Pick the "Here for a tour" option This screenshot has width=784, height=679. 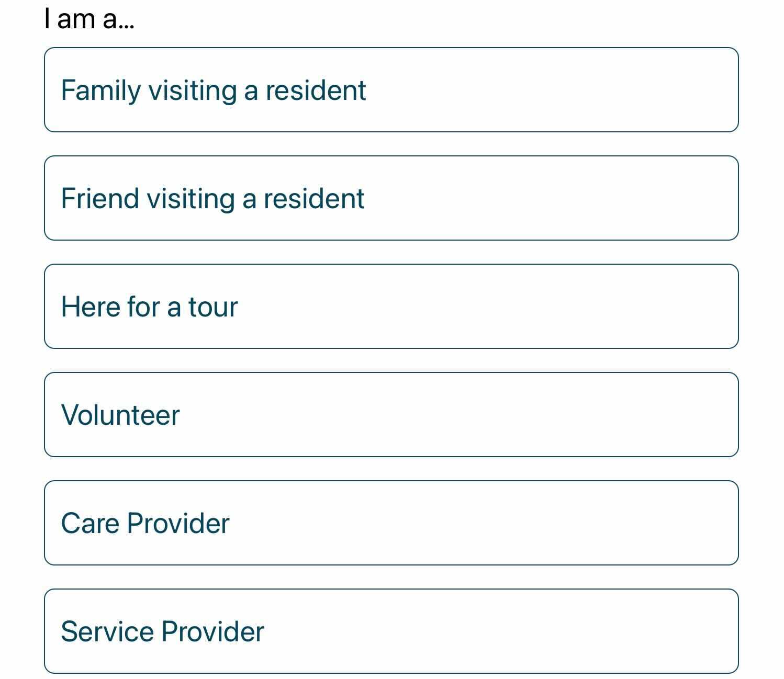[x=391, y=307]
